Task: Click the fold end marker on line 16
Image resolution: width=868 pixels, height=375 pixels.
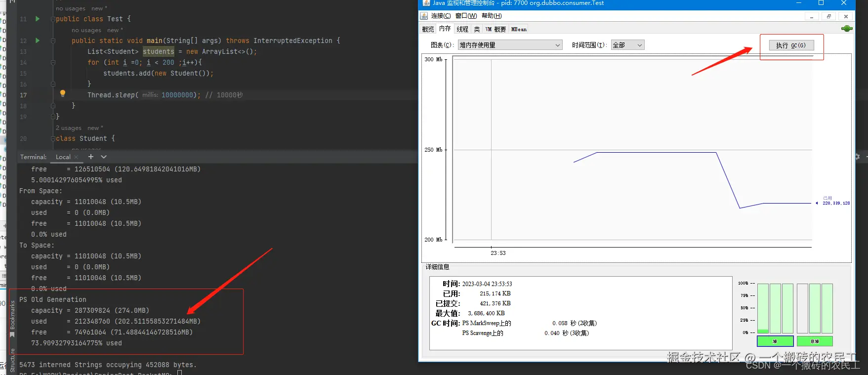Action: click(x=53, y=84)
